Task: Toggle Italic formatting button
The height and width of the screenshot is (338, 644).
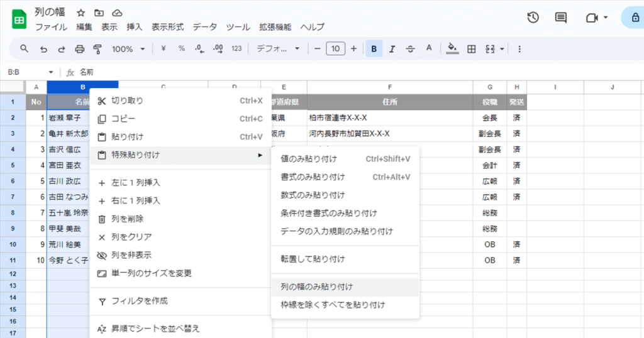Action: click(x=392, y=49)
